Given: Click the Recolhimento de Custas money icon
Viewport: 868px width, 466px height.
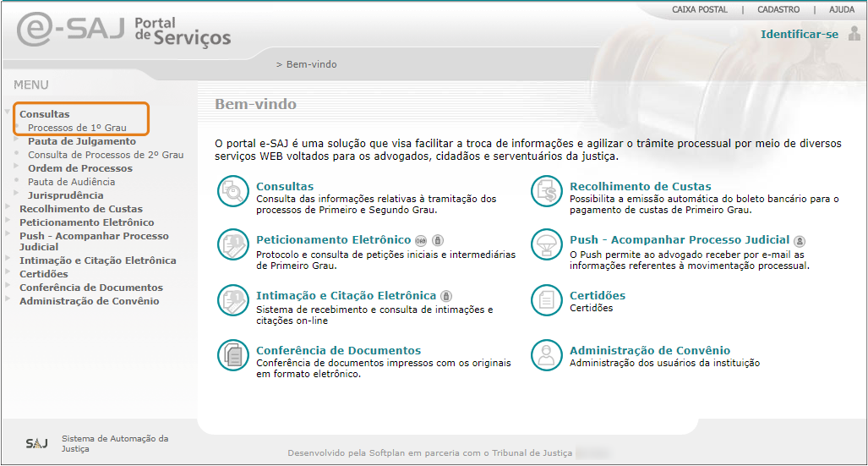Looking at the screenshot, I should (546, 191).
